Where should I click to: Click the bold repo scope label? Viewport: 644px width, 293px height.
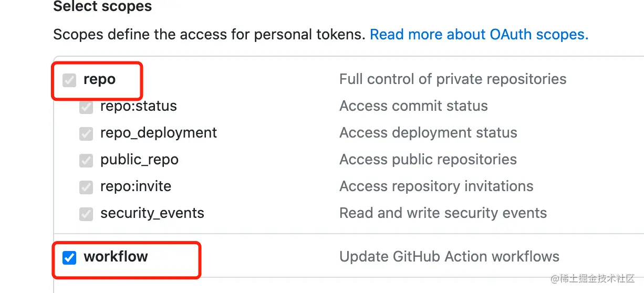99,80
